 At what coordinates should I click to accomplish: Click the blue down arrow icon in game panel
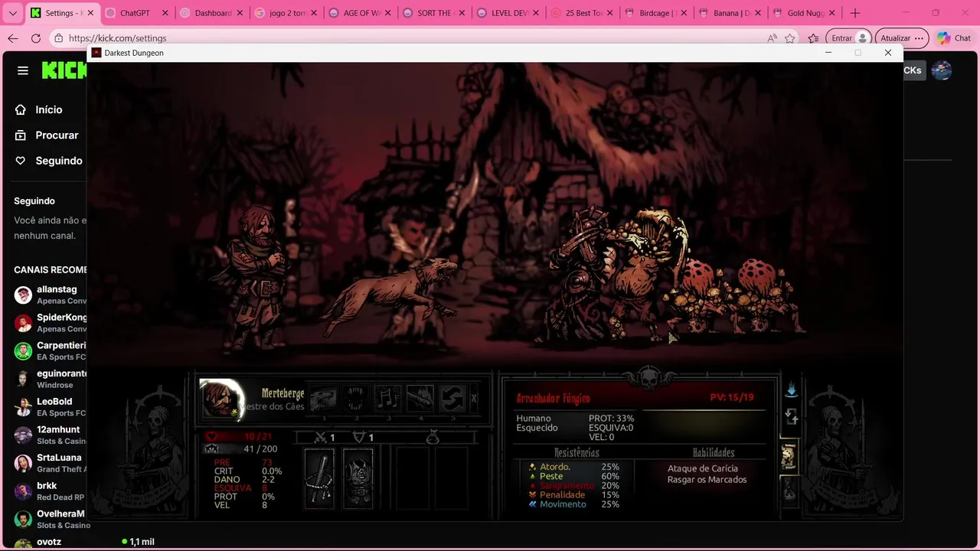pos(791,390)
